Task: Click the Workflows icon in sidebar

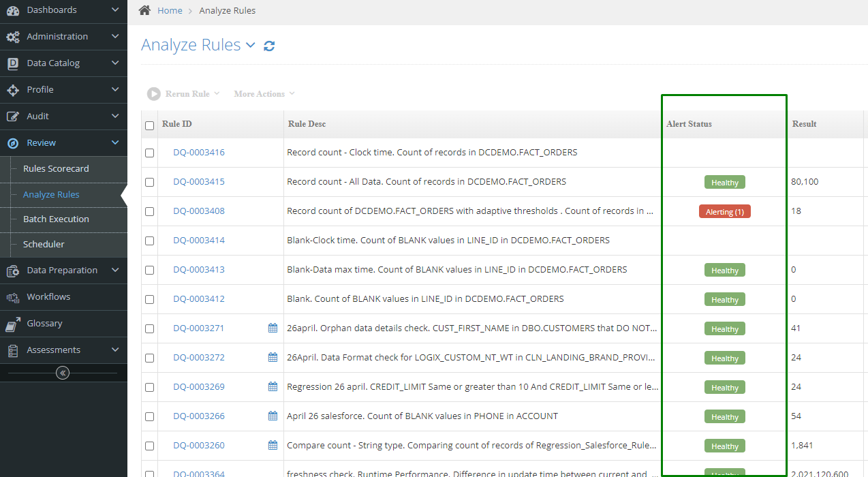Action: 13,297
